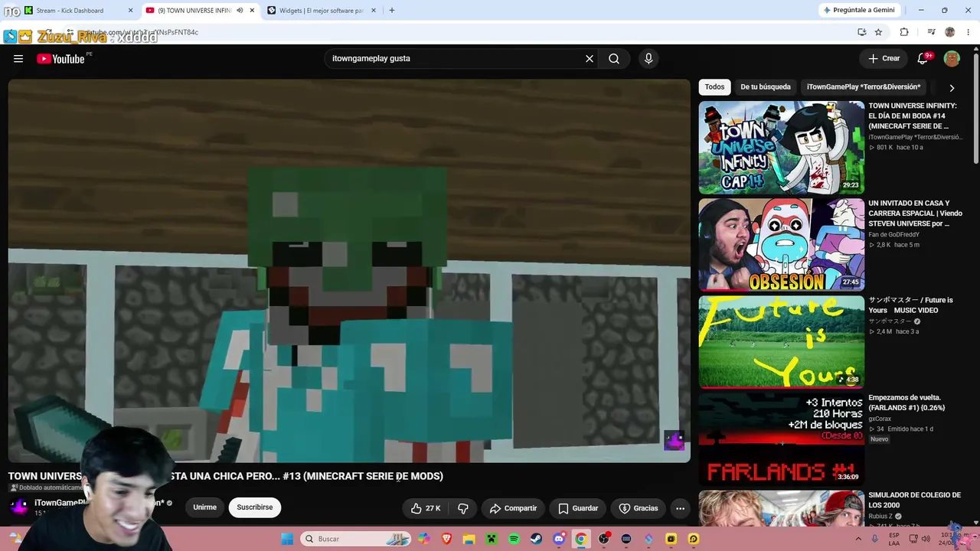This screenshot has width=980, height=551.
Task: Open the account avatar menu on YouTube
Action: 952,59
